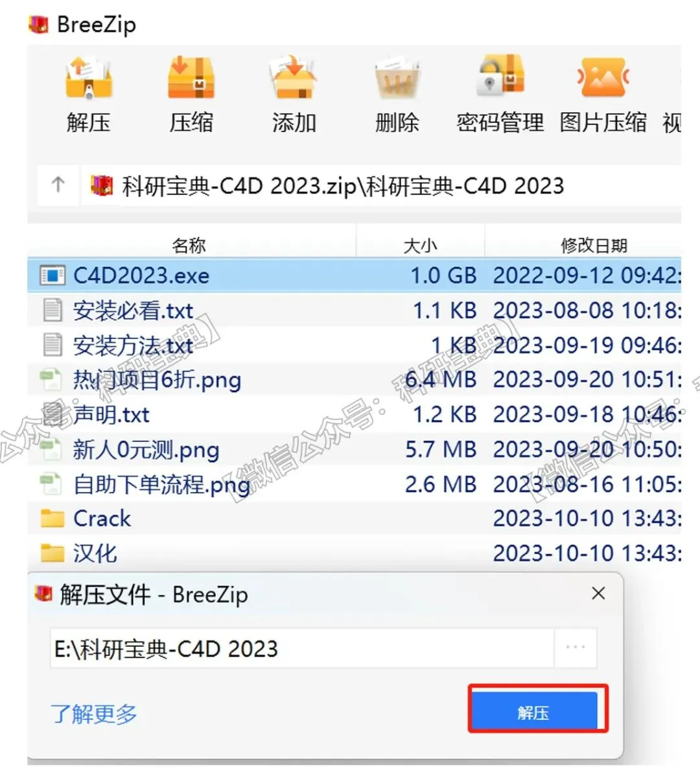The width and height of the screenshot is (700, 770).
Task: Click the 压缩 compress toolbar icon
Action: (191, 78)
